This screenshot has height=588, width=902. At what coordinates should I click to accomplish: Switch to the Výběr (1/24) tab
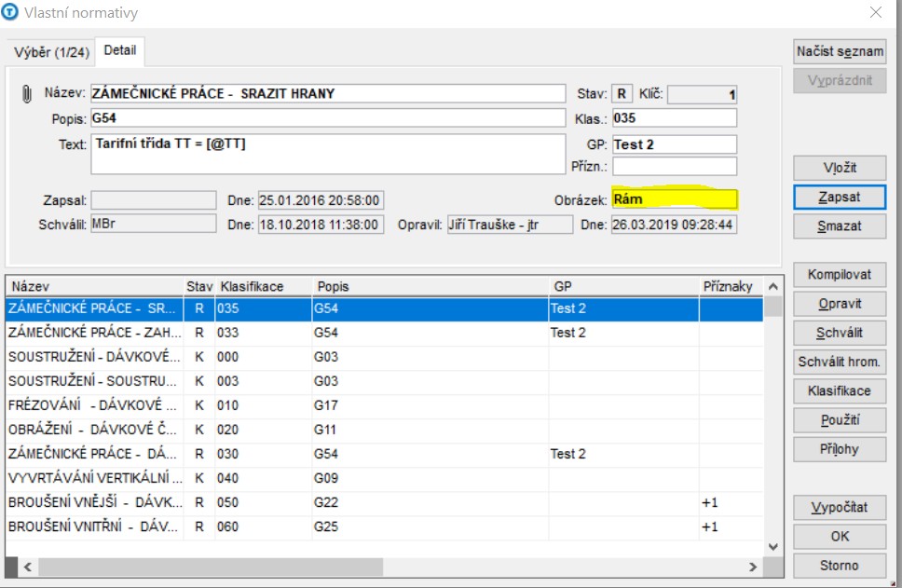pyautogui.click(x=51, y=52)
